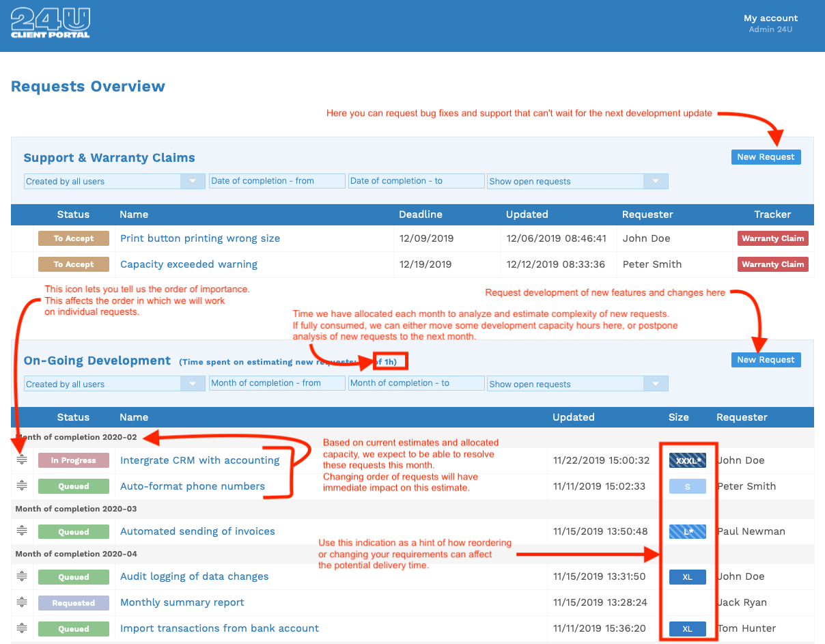The height and width of the screenshot is (644, 825).
Task: Click the In Progress status badge
Action: [x=74, y=460]
